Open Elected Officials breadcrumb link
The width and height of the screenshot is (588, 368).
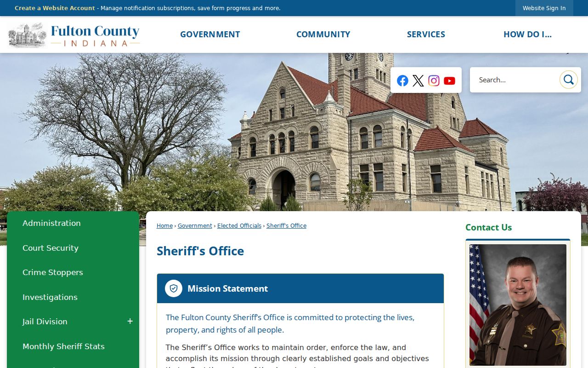coord(239,226)
